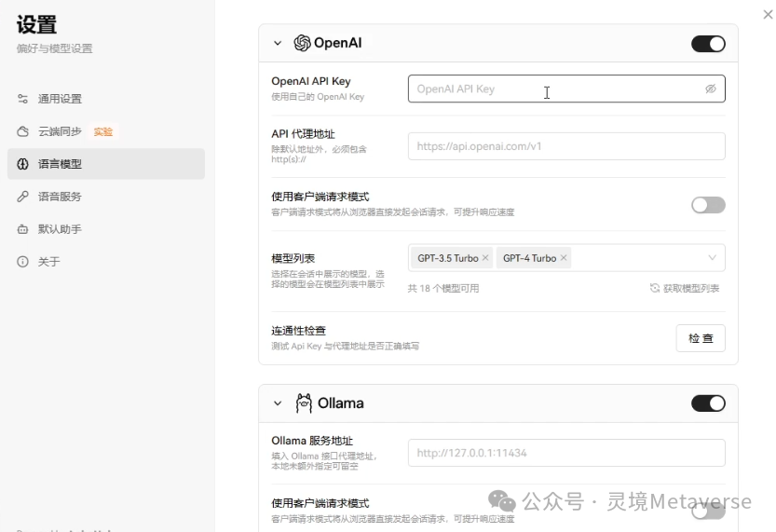The image size is (776, 532).
Task: Close the settings panel with the X
Action: coord(768,14)
